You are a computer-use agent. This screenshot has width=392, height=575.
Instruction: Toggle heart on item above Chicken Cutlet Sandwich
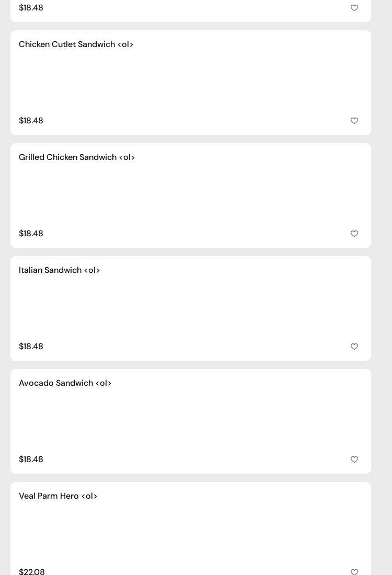point(354,8)
